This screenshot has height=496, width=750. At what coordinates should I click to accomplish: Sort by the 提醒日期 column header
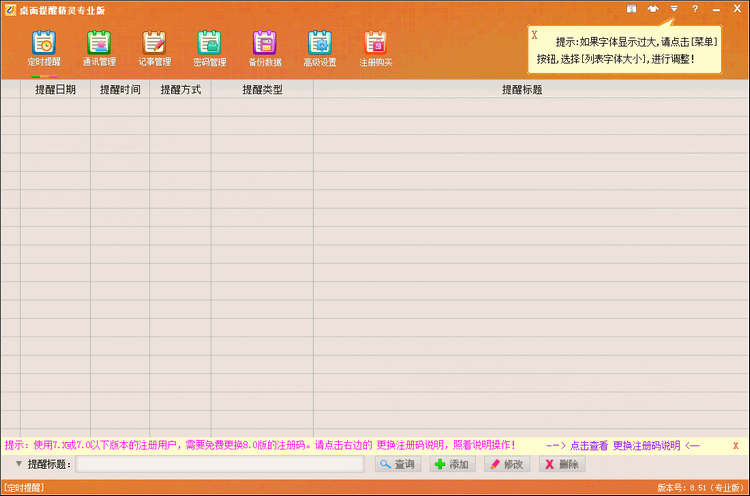point(55,89)
